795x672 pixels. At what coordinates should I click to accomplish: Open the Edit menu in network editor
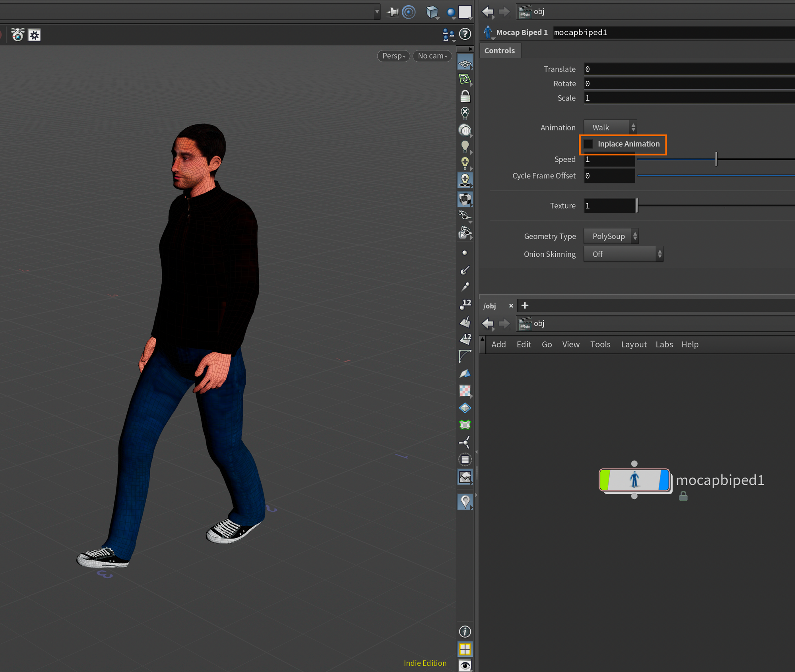[x=524, y=345]
